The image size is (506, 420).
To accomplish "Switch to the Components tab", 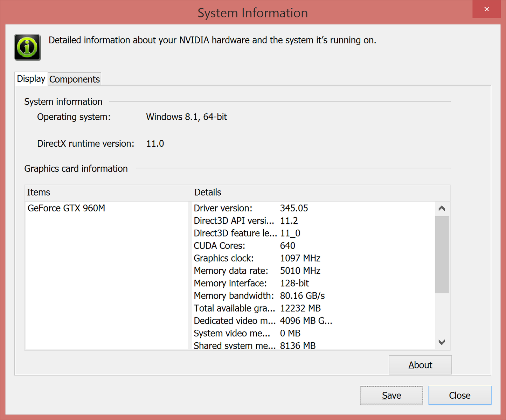I will point(75,79).
